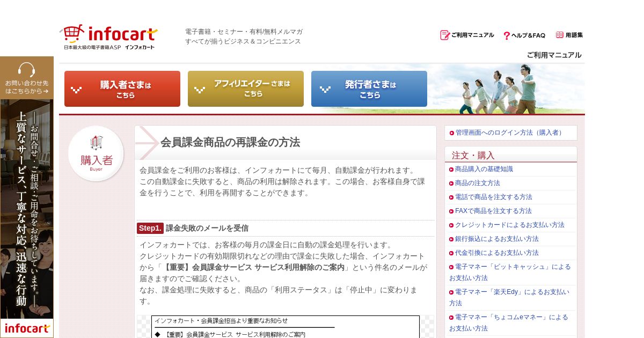Open 電話で商品を注文する方法 link

494,197
